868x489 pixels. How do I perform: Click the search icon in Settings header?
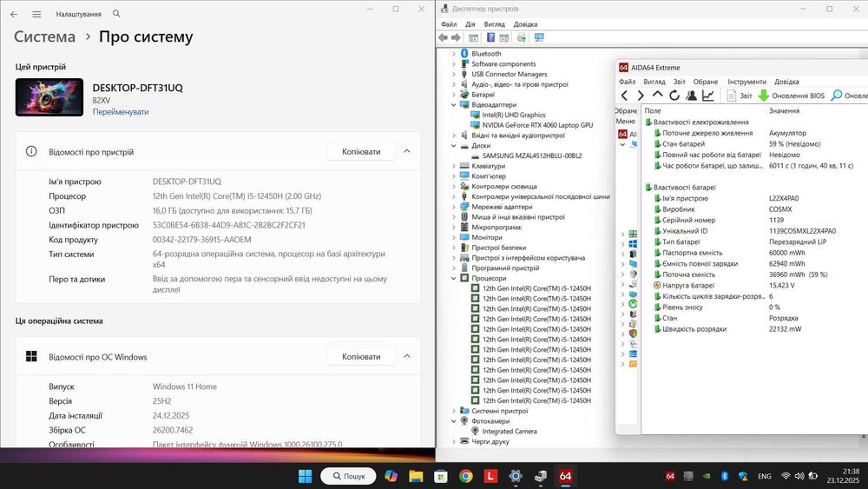(116, 13)
